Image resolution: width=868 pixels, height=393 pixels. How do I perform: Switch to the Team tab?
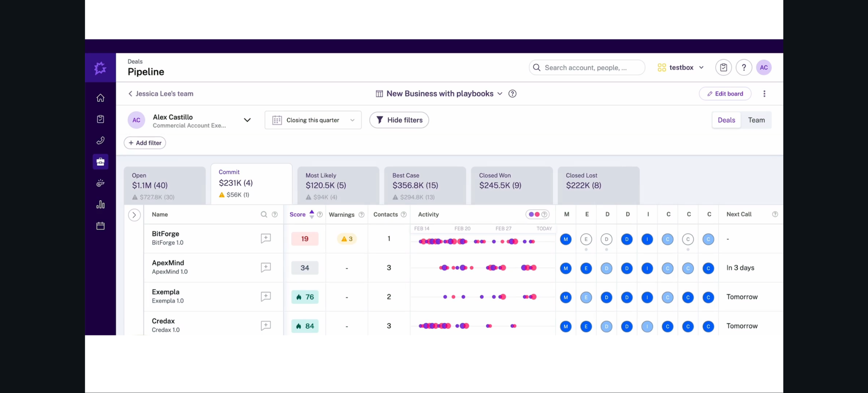coord(756,120)
